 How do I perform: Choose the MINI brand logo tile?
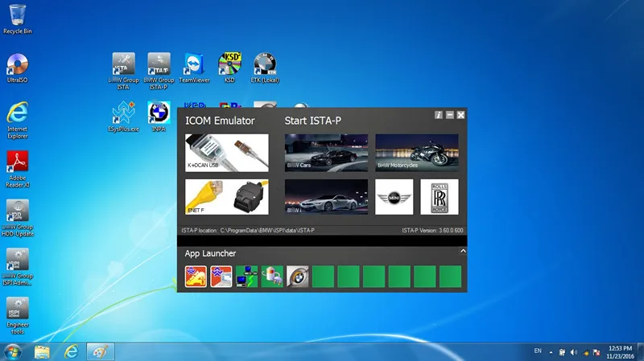coord(394,197)
